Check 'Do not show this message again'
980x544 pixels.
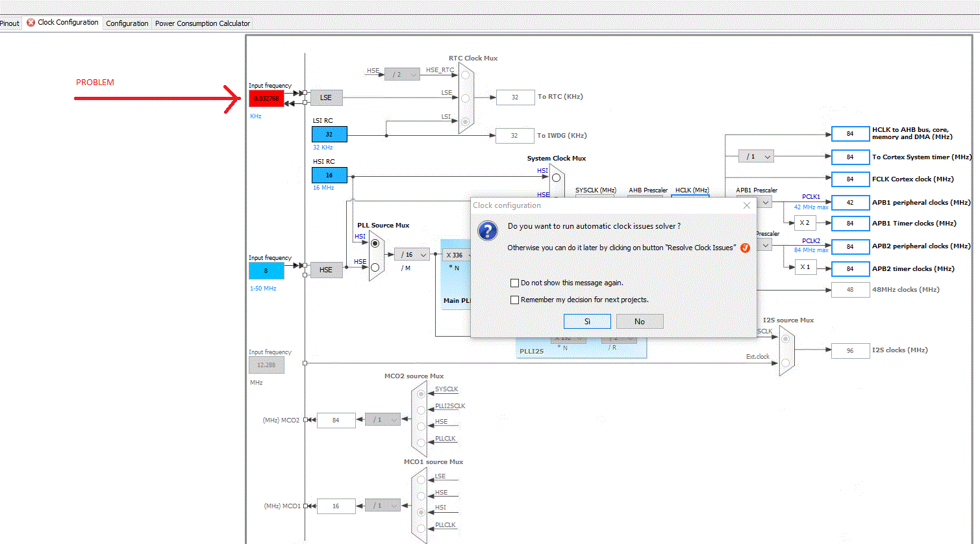click(514, 283)
